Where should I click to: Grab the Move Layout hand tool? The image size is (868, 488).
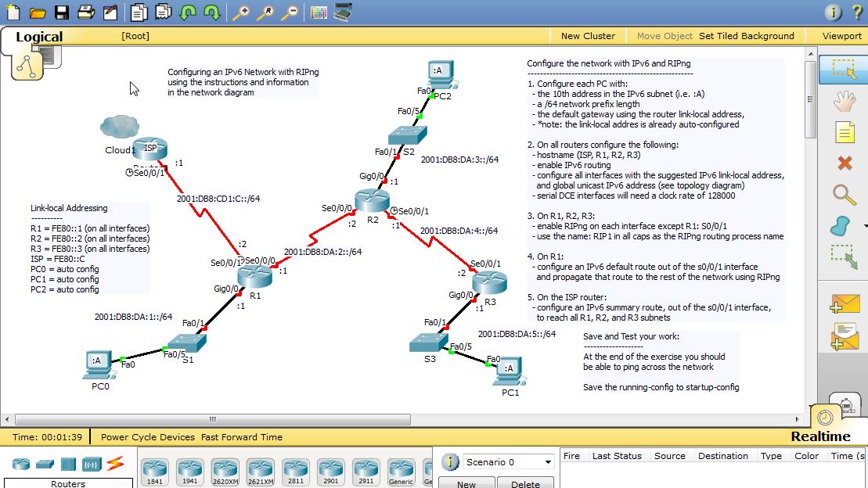(845, 101)
